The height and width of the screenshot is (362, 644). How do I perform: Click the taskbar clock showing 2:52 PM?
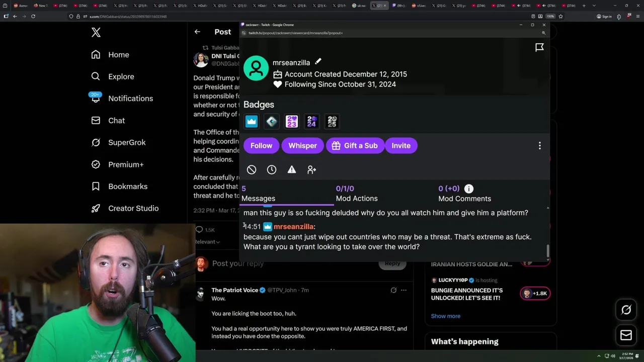tap(626, 356)
